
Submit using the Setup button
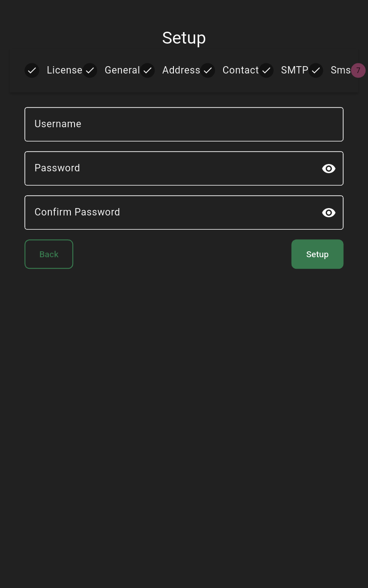click(x=317, y=254)
